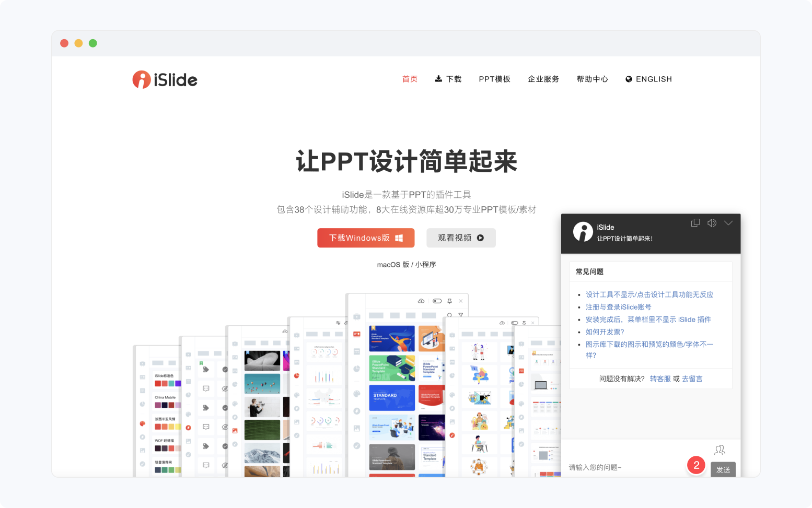Click 转客服 to reach live support

pos(660,379)
